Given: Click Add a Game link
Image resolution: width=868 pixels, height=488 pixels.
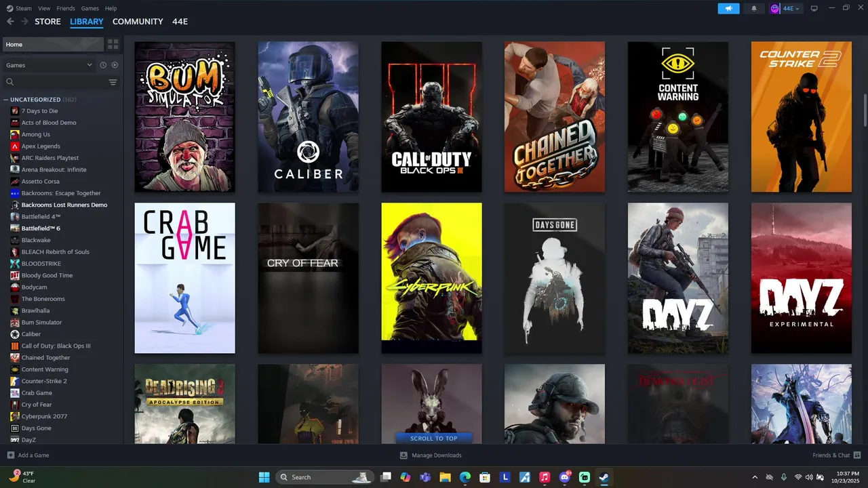Looking at the screenshot, I should click(33, 455).
